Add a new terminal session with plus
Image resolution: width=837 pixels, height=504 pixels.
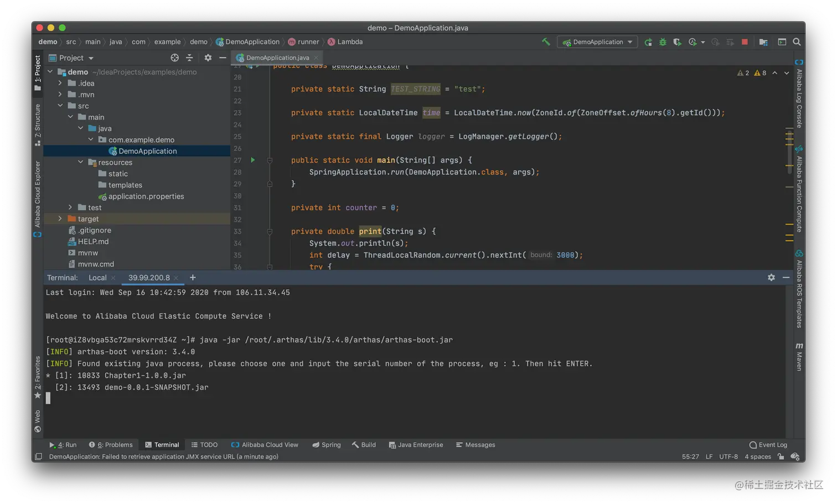[x=193, y=278]
